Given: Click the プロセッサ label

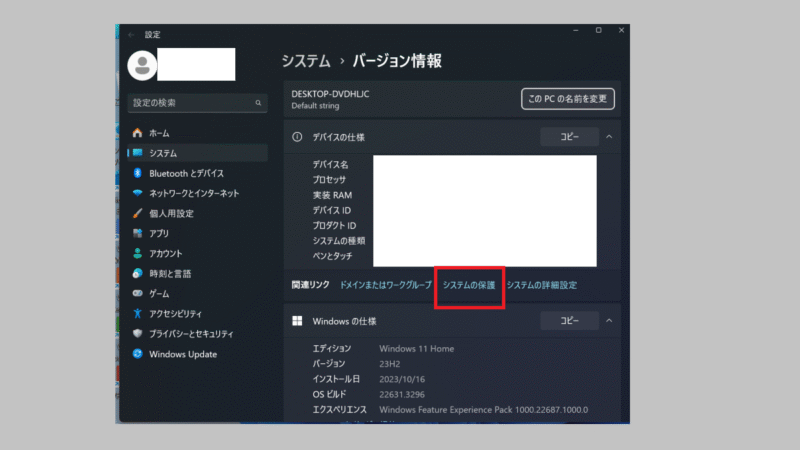Looking at the screenshot, I should [x=329, y=180].
